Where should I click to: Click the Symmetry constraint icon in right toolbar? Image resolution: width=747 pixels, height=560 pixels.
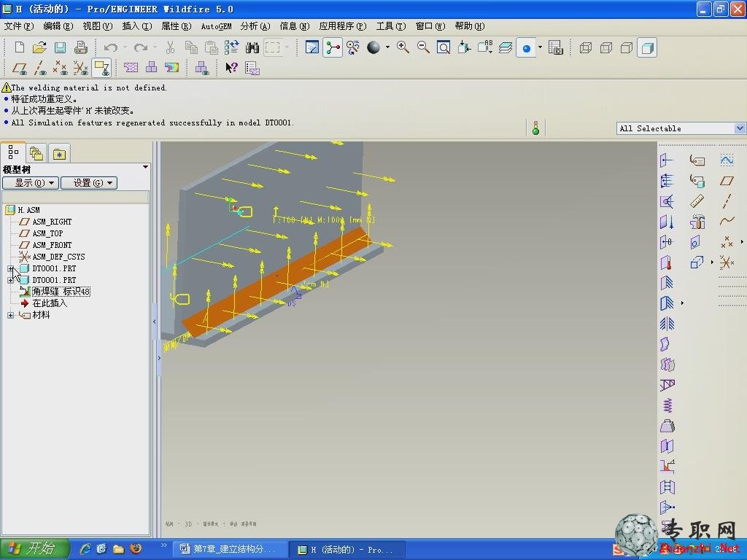tap(667, 324)
